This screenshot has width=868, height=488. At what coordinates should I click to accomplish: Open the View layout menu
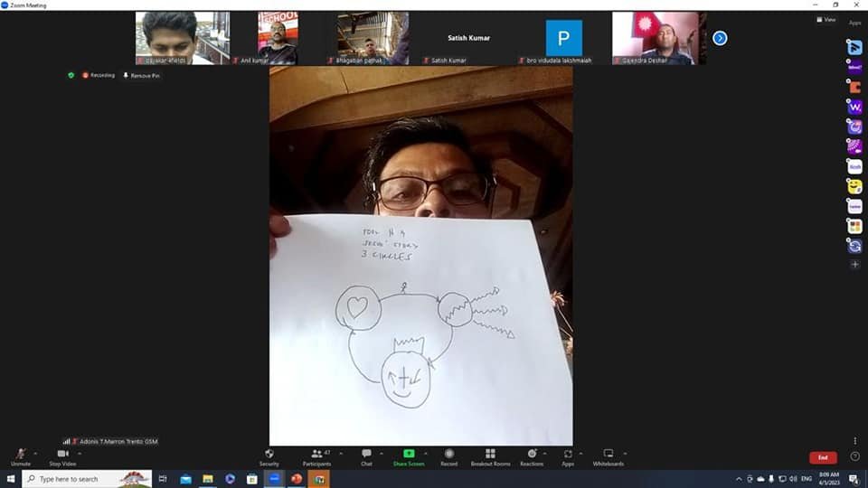click(x=826, y=19)
